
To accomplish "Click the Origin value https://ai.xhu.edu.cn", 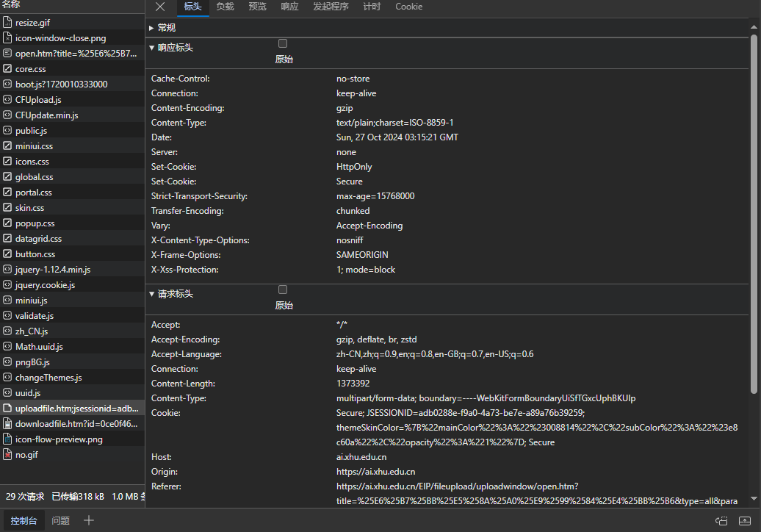I will tap(375, 472).
